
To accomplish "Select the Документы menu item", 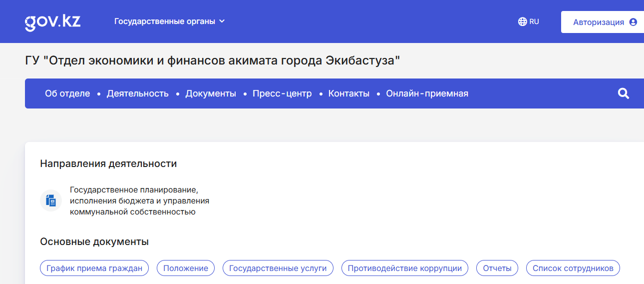I will pos(211,93).
